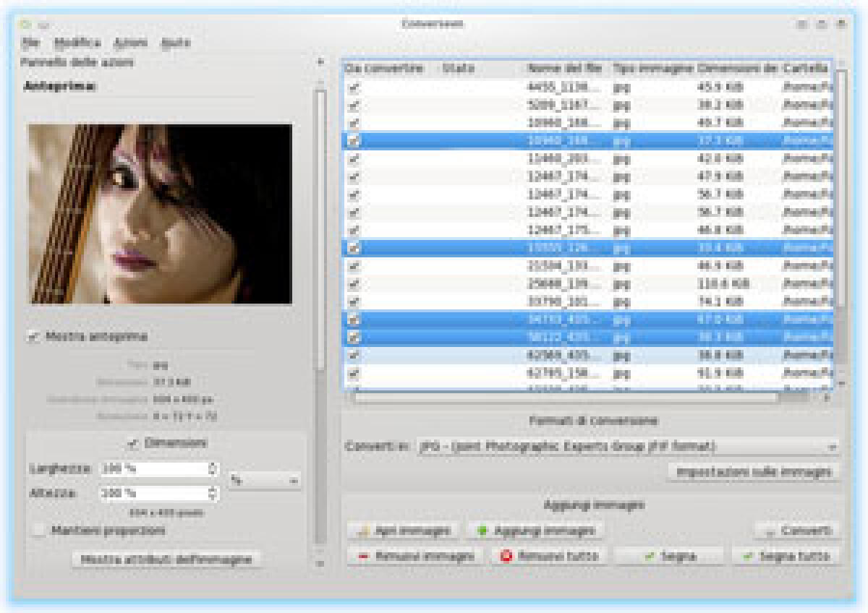Image resolution: width=868 pixels, height=613 pixels.
Task: Click Impostazioni sulle immagini button
Action: pos(754,472)
